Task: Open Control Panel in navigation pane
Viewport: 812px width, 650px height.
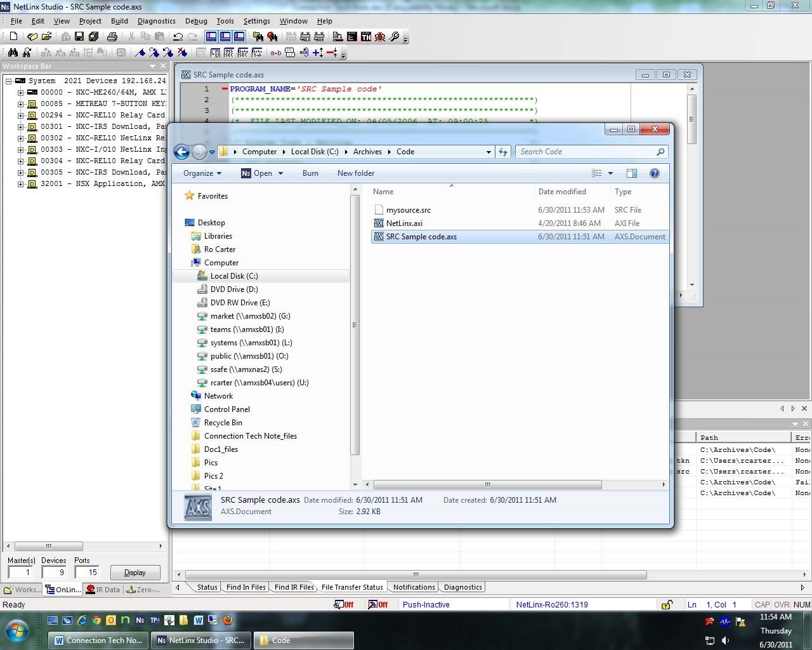Action: click(227, 409)
